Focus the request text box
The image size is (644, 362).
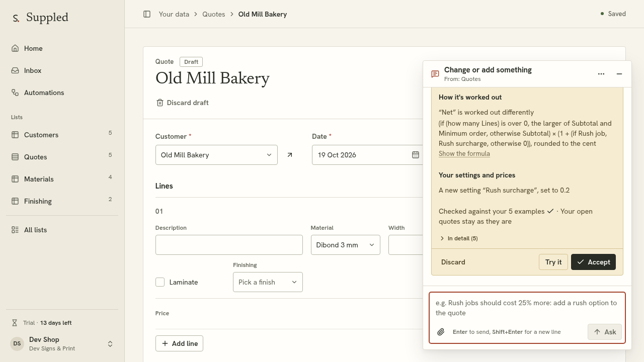pyautogui.click(x=527, y=308)
